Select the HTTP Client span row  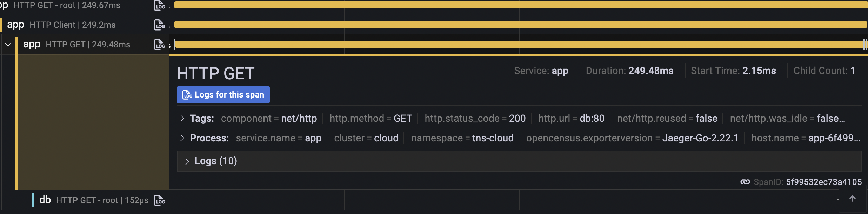[x=70, y=25]
